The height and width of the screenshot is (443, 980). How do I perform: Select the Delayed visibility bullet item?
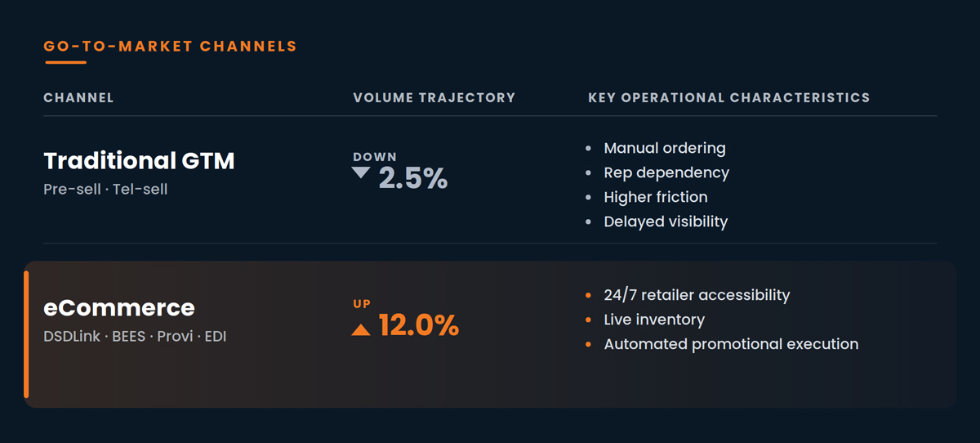click(666, 221)
